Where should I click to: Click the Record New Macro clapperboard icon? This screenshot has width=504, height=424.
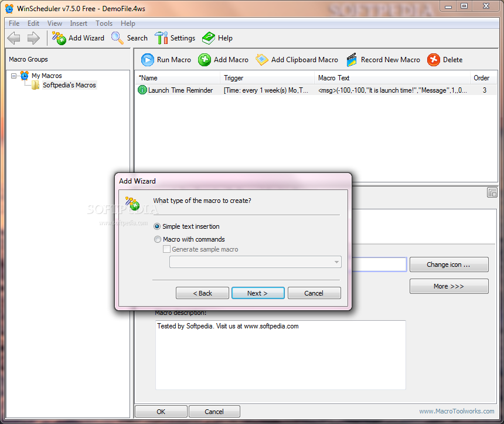[x=352, y=60]
